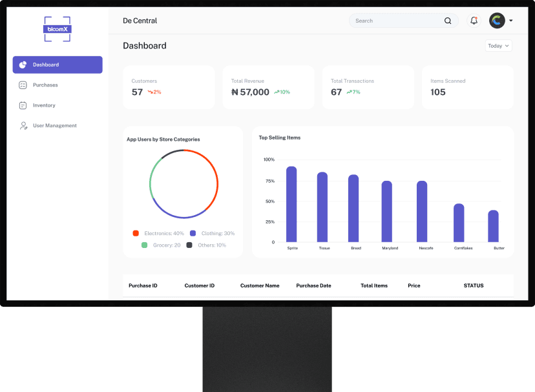
Task: Click the user profile avatar
Action: coord(497,21)
